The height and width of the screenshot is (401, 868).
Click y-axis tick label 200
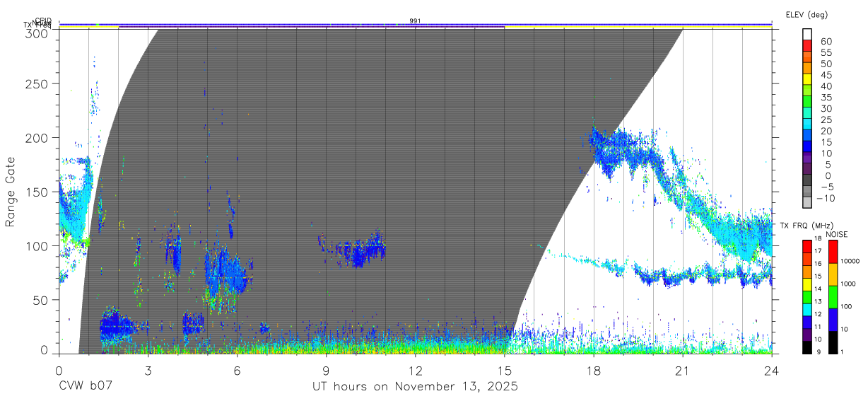(37, 137)
